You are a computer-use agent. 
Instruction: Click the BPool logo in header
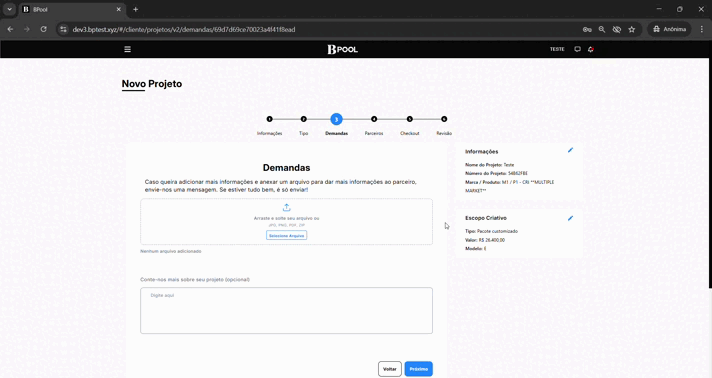(342, 49)
